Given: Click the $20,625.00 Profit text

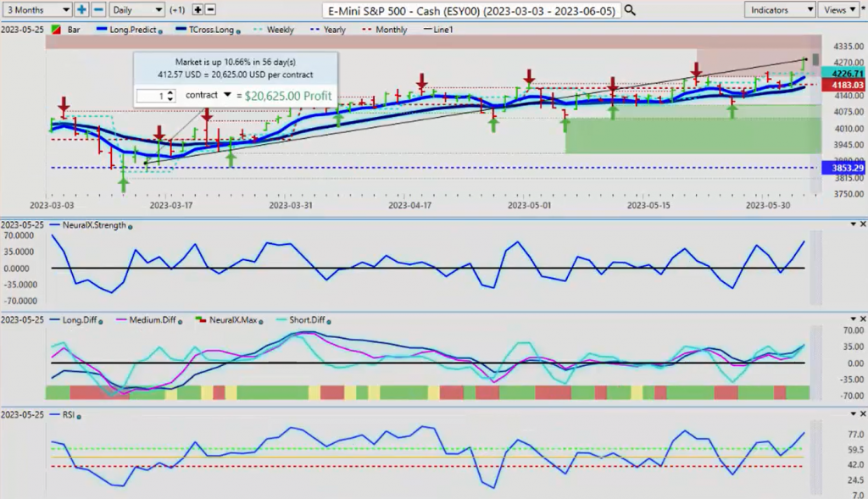Looking at the screenshot, I should coord(288,96).
